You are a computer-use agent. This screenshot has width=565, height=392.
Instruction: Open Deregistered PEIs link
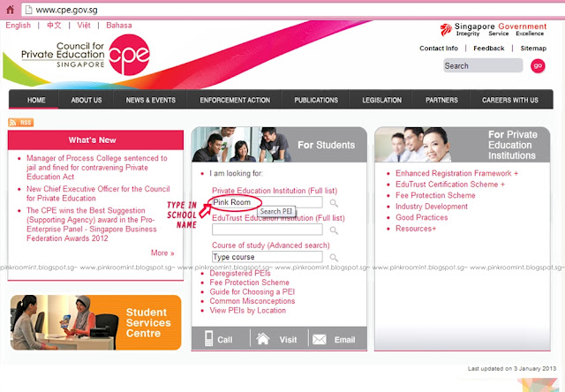(x=240, y=274)
